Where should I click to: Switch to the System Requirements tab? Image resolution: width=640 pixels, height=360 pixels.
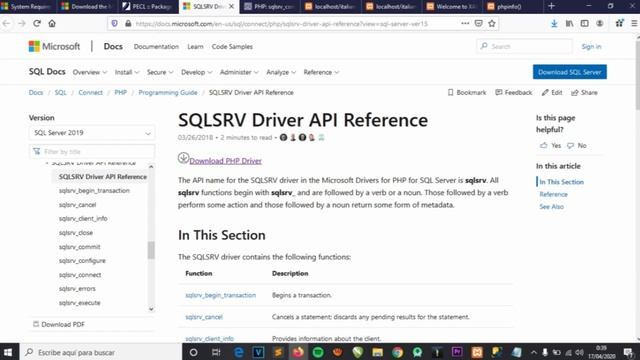(x=27, y=7)
